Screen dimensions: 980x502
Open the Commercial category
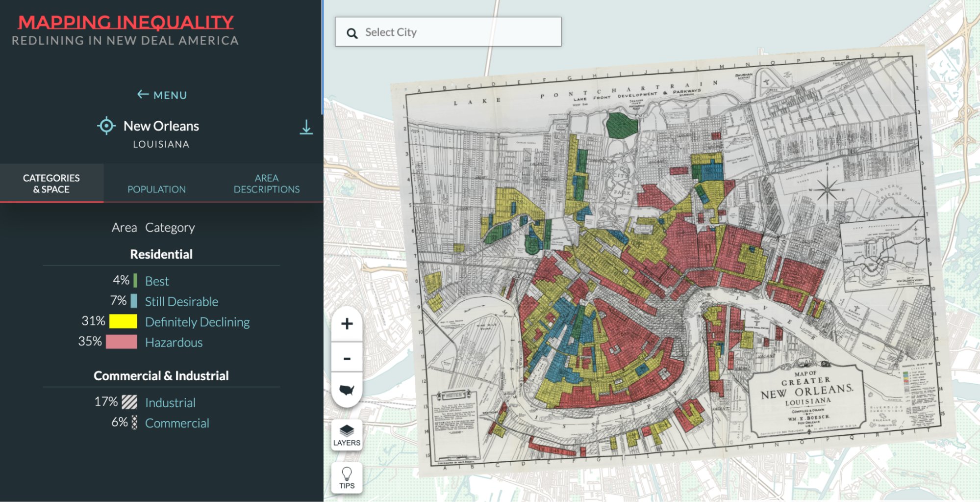[177, 423]
